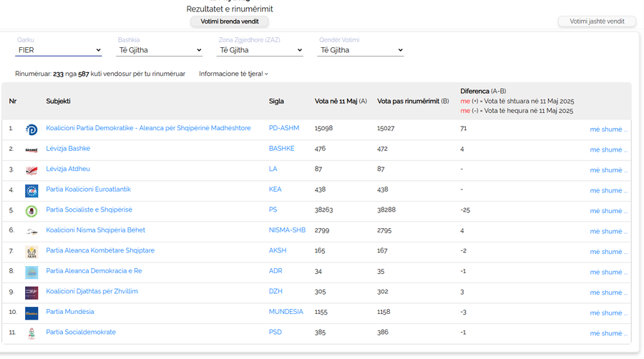
Task: Show më shumë for Partia Socialiste row
Action: coord(609,211)
